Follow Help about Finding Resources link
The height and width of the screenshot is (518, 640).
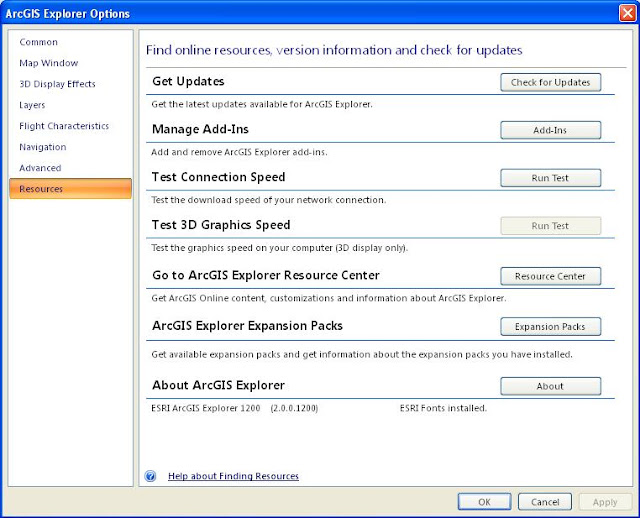233,476
